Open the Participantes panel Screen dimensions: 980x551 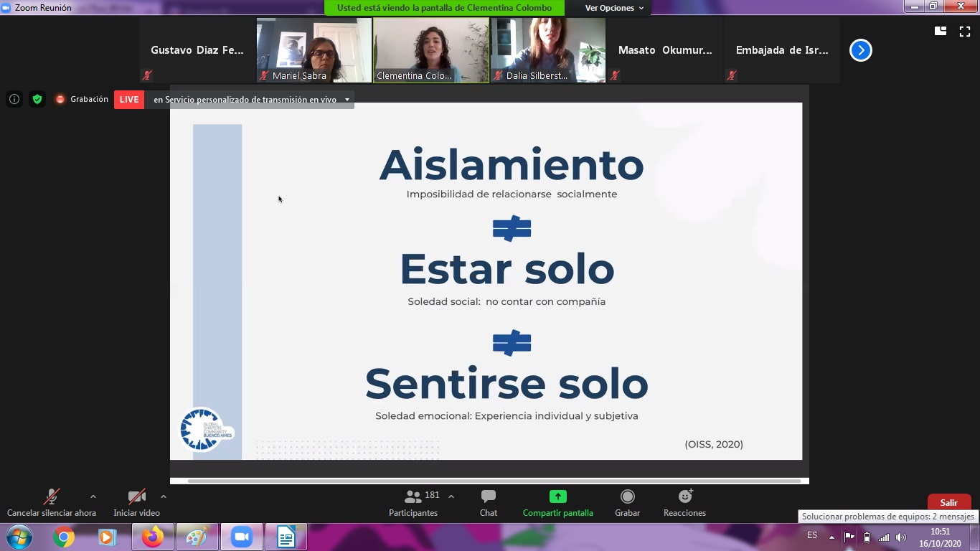(x=413, y=504)
